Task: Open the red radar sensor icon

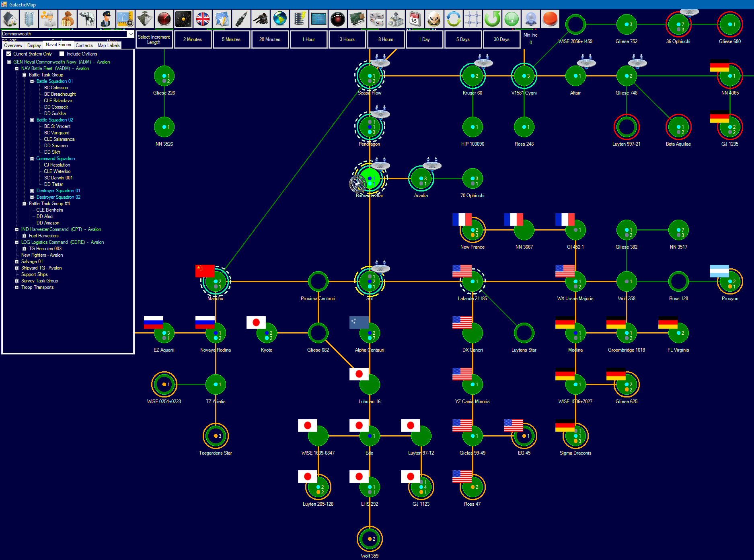Action: [164, 19]
